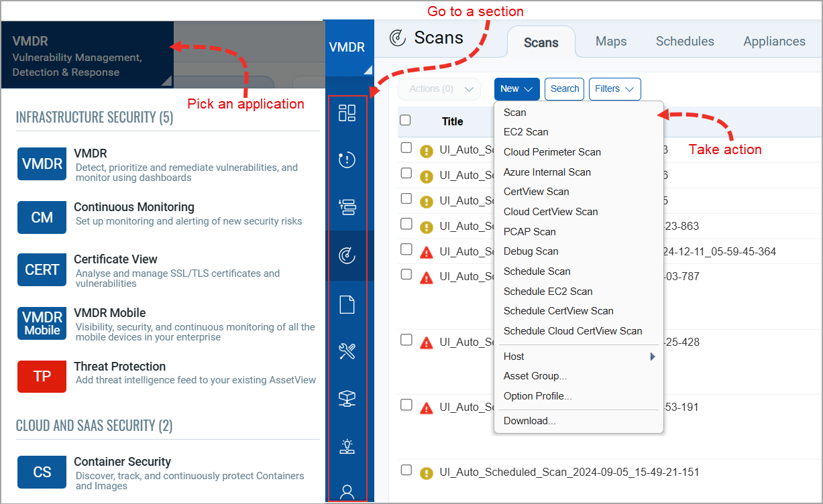This screenshot has width=823, height=504.
Task: Switch to the Schedules tab
Action: tap(685, 42)
